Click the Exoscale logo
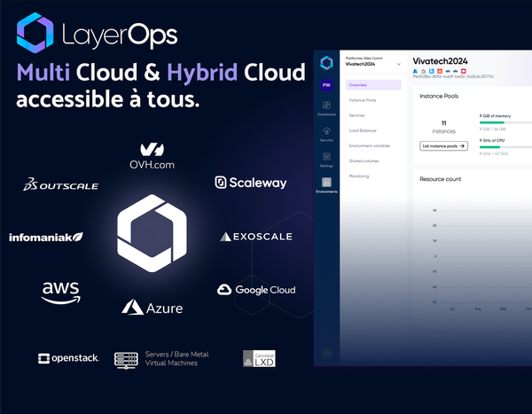The height and width of the screenshot is (414, 532). pyautogui.click(x=256, y=237)
